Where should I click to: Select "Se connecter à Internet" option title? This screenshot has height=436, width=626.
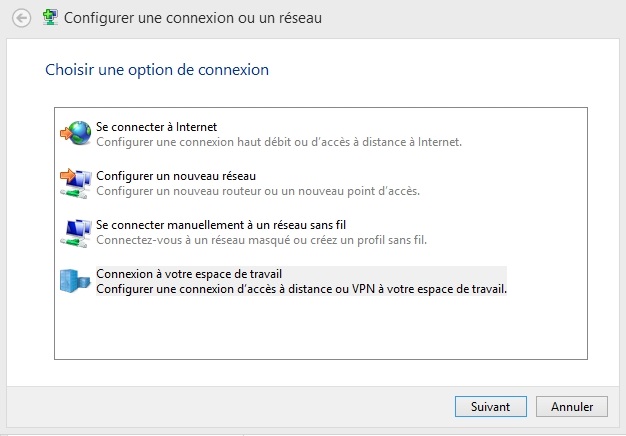(x=157, y=127)
